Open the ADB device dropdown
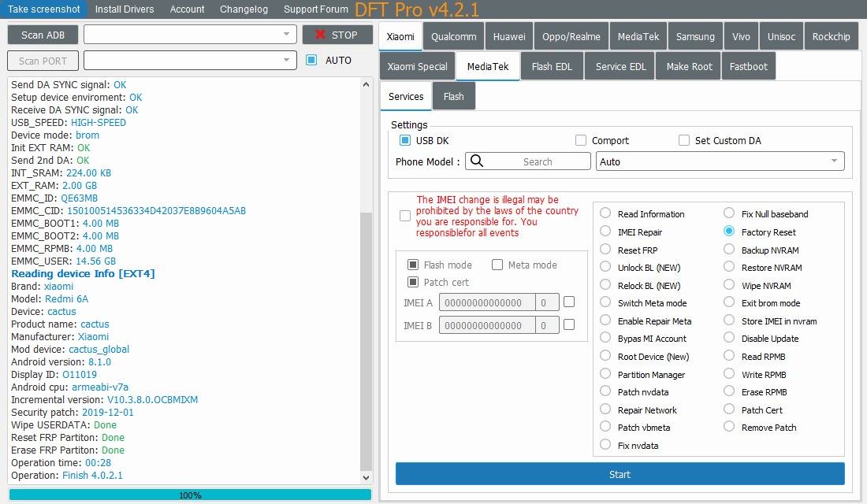867x504 pixels. [x=190, y=35]
